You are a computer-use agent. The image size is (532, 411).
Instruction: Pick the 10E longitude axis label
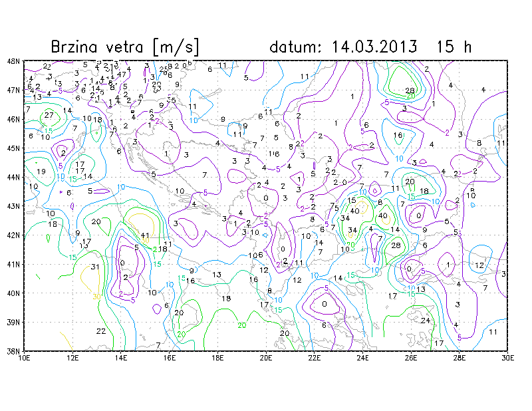[24, 358]
